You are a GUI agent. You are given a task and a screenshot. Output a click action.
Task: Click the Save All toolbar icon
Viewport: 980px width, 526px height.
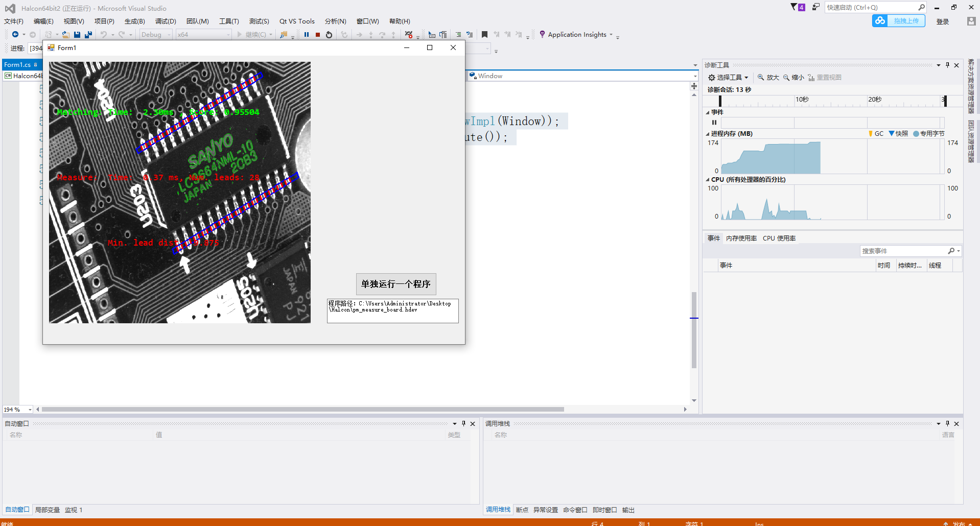88,34
